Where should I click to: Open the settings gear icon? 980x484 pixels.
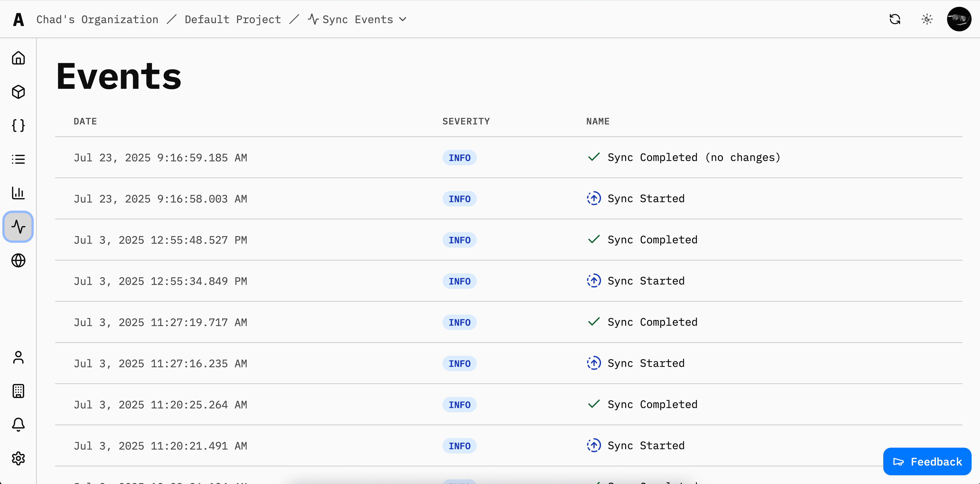pos(18,458)
